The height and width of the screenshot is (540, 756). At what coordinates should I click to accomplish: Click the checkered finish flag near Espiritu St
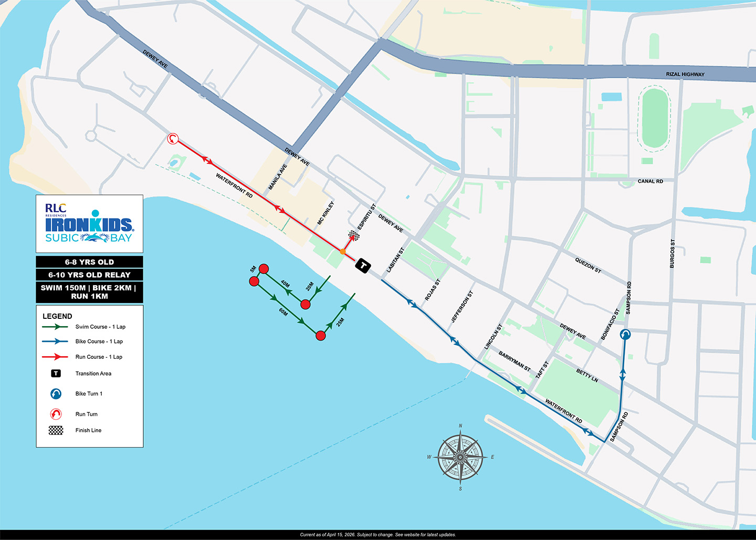click(355, 236)
